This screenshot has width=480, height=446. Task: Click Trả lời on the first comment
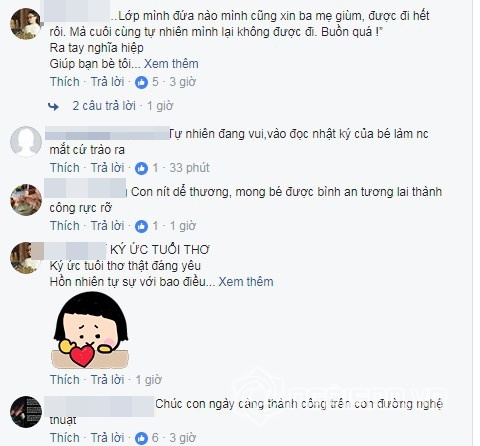tap(107, 82)
